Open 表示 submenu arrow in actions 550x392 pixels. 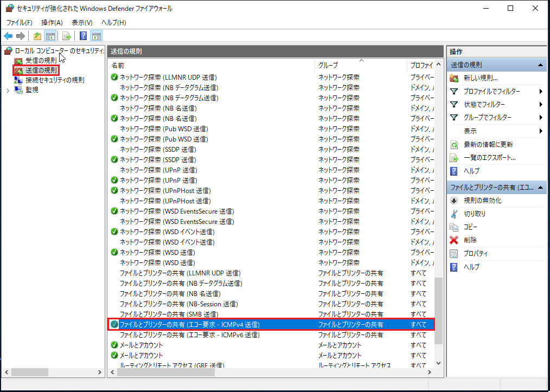541,131
